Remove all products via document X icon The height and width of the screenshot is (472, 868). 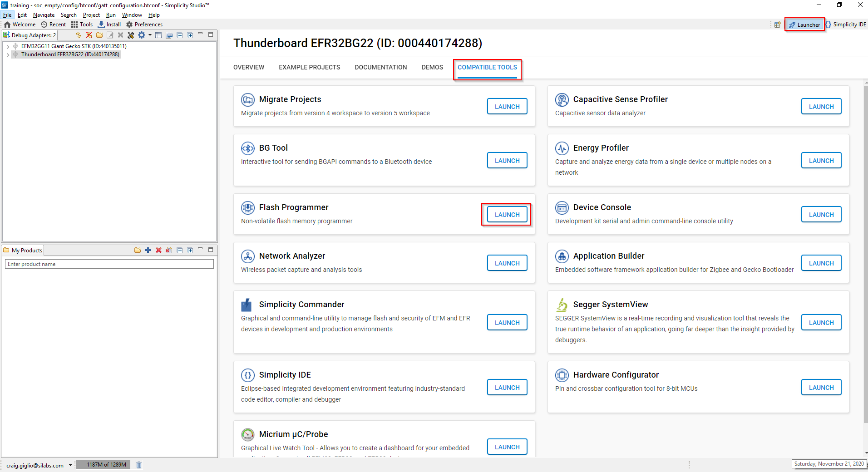click(169, 250)
